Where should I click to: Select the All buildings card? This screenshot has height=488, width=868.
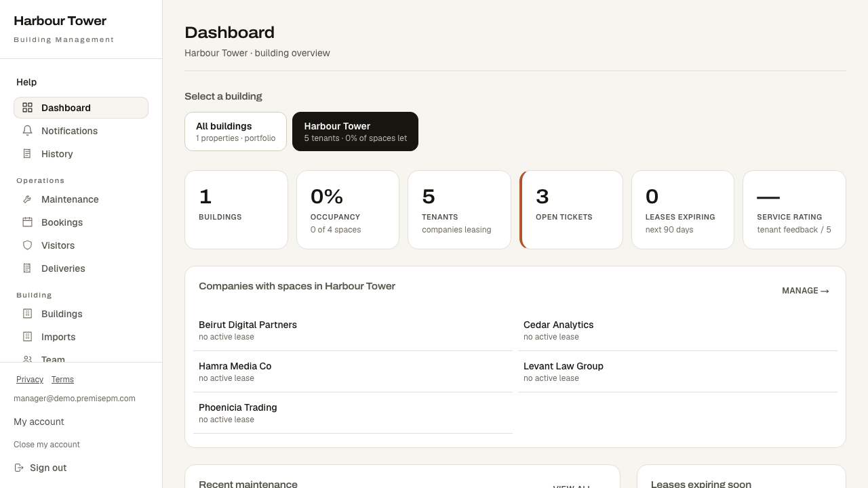click(x=235, y=131)
